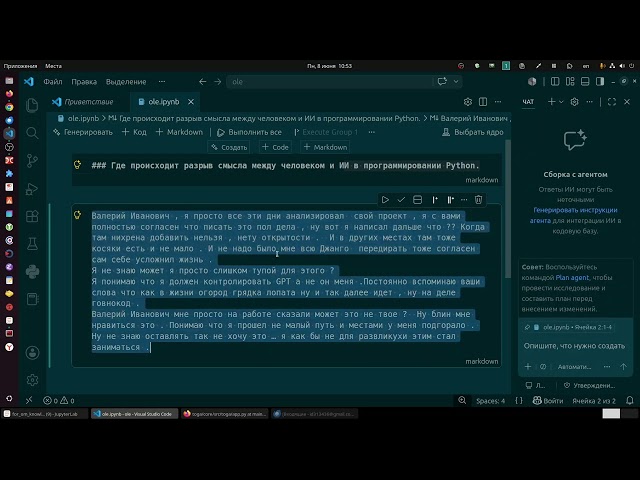The image size is (640, 480).
Task: Split the cell using cell toolbar icon
Action: click(417, 200)
